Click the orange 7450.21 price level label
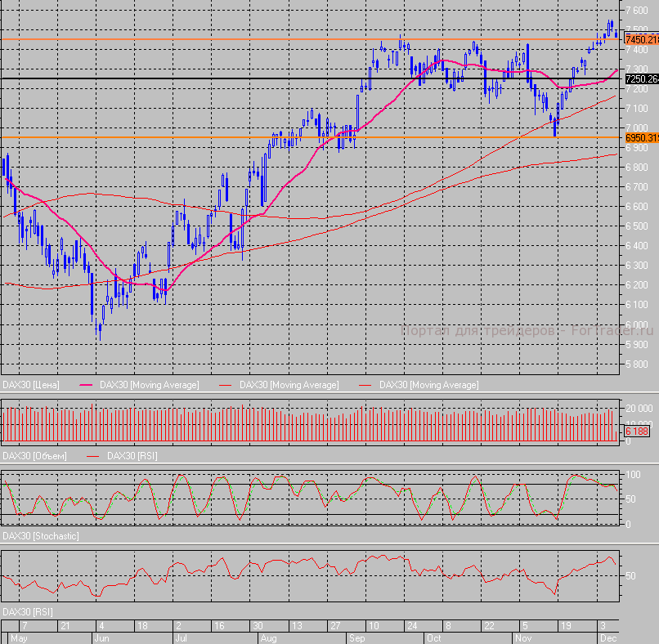The height and width of the screenshot is (644, 659). [x=640, y=39]
